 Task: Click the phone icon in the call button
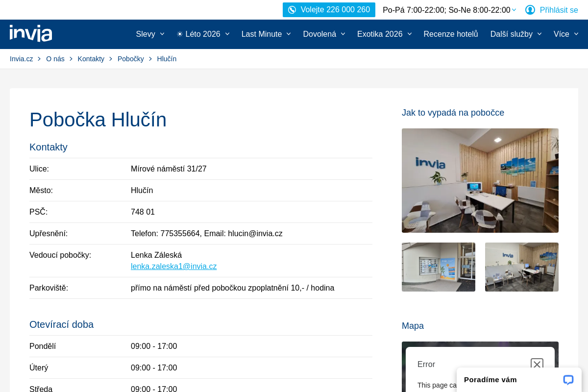[x=292, y=9]
